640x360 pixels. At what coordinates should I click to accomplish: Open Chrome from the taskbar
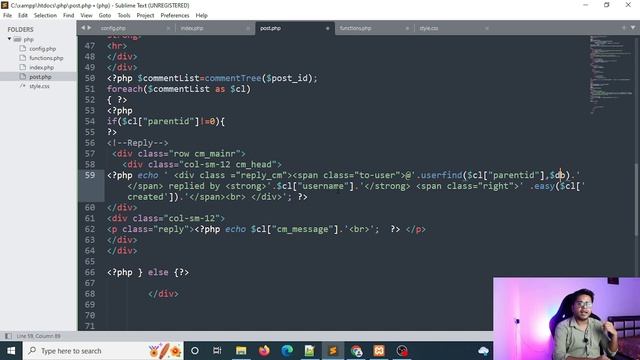tap(356, 351)
